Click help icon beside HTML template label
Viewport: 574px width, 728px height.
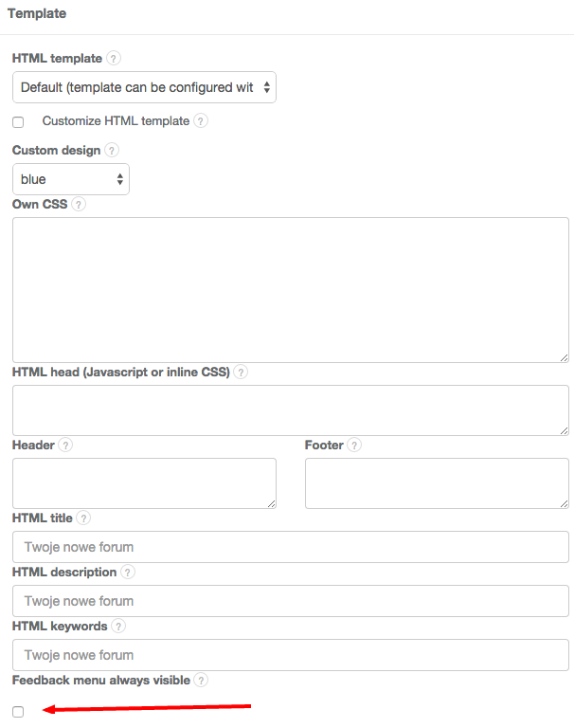point(114,59)
